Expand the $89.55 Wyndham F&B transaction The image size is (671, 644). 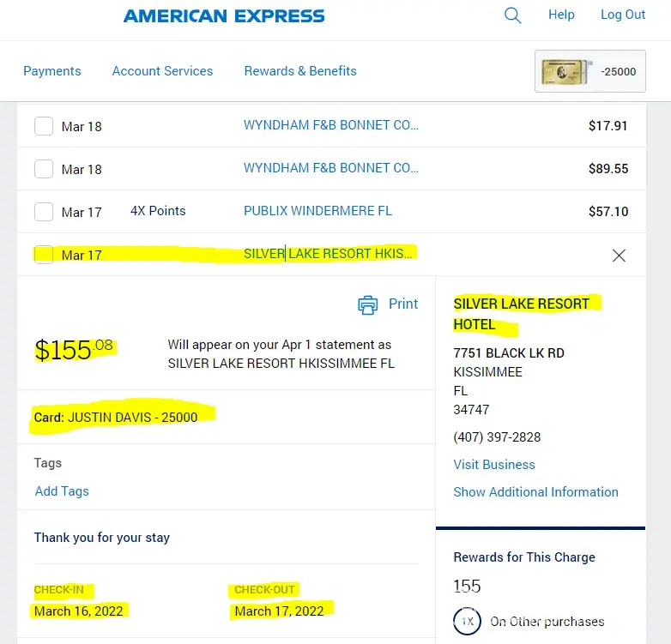[x=331, y=168]
